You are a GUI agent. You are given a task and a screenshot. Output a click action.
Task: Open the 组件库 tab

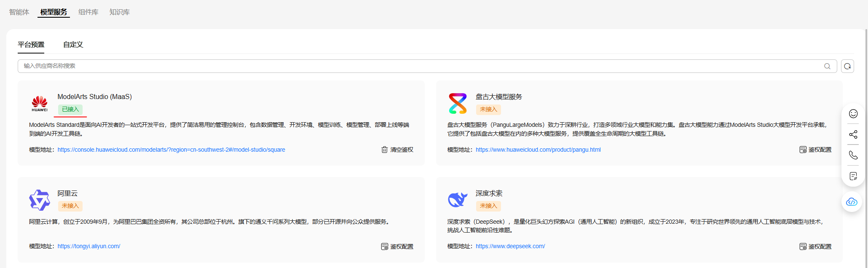coord(88,12)
